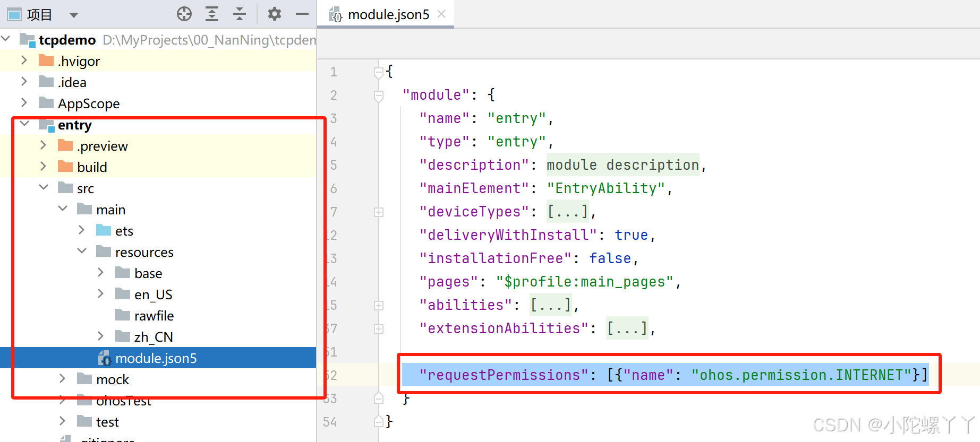Click the Collapse All toolbar icon
The image size is (980, 442).
coord(240,14)
